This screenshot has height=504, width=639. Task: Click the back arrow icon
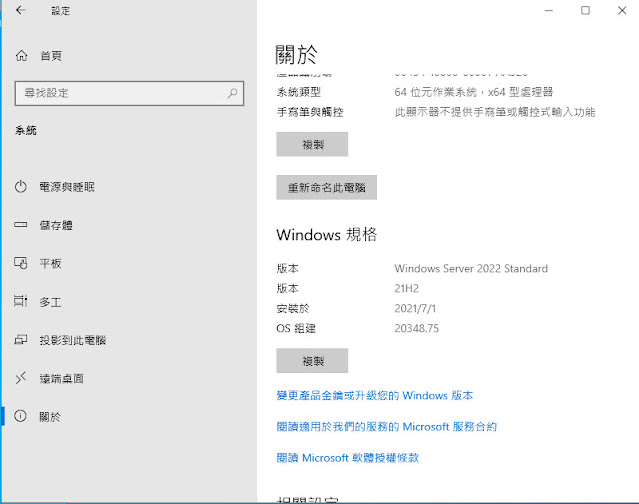[20, 10]
